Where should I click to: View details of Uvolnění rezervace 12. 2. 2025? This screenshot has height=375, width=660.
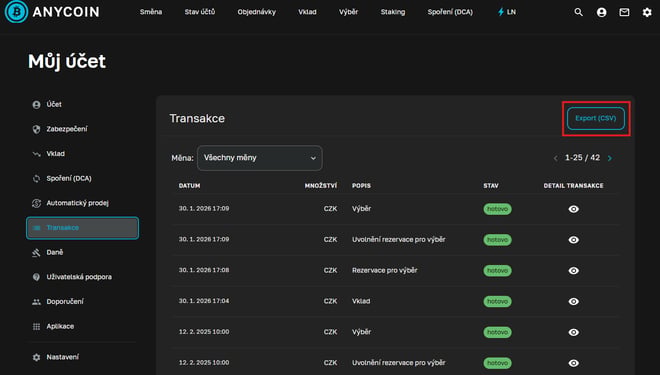pyautogui.click(x=573, y=363)
